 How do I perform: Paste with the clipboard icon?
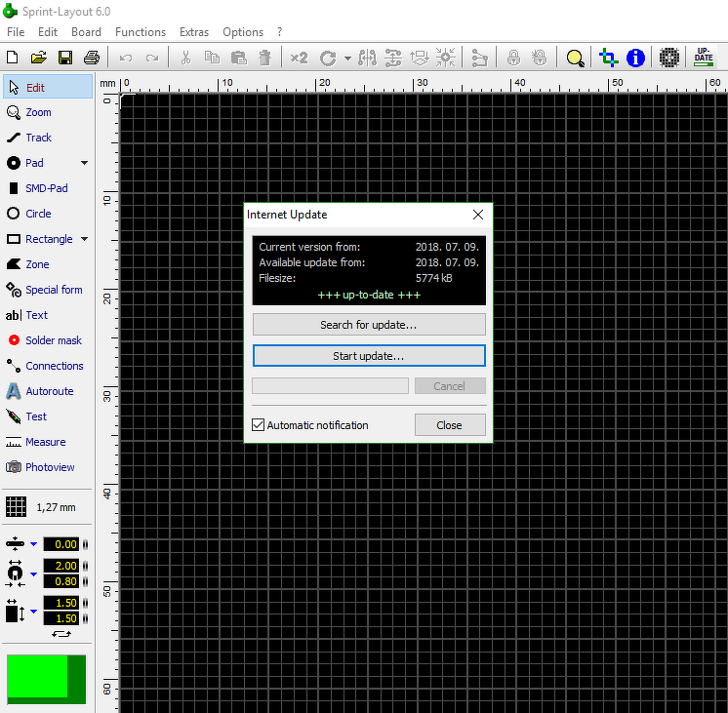click(x=239, y=58)
